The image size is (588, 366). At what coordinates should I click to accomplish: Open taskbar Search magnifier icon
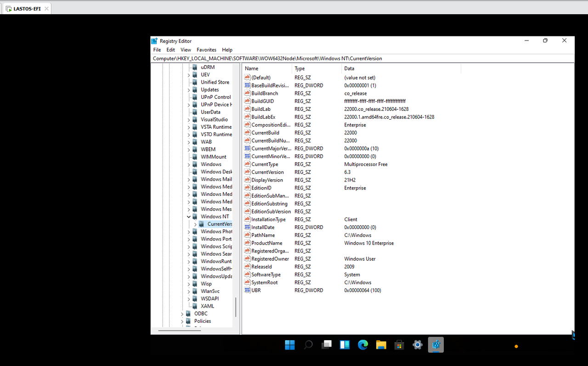click(x=308, y=345)
